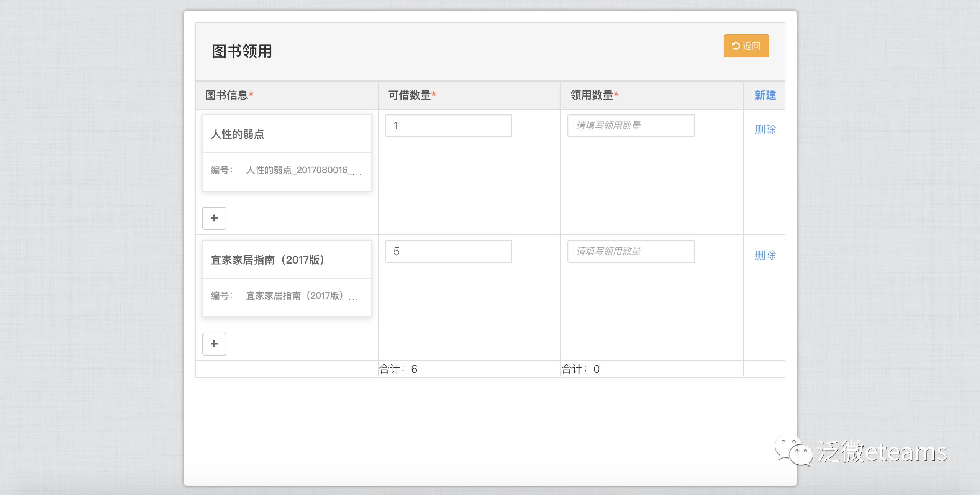This screenshot has width=980, height=495.
Task: Delete the 人性的弱点 row
Action: tap(765, 129)
